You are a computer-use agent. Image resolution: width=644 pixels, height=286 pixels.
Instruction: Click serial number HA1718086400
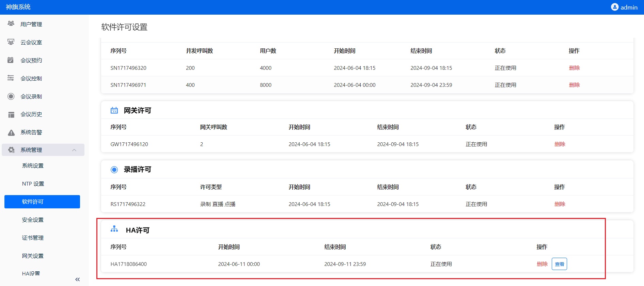point(128,264)
